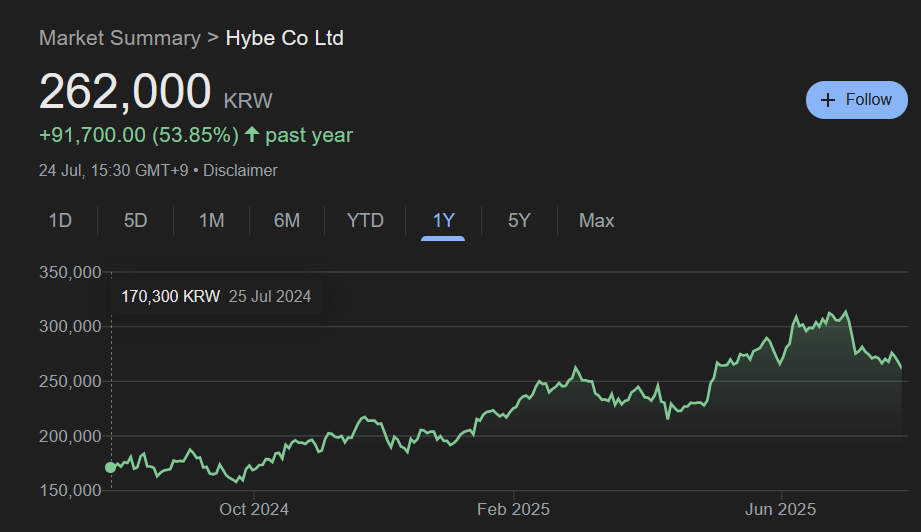Click the 350,000 y-axis label
The height and width of the screenshot is (532, 921).
[70, 272]
